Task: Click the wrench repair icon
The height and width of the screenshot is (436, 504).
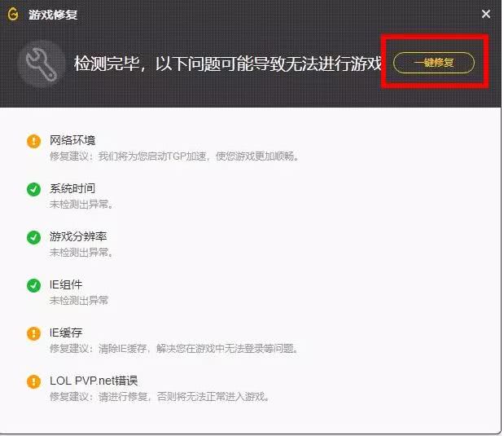Action: [x=42, y=64]
